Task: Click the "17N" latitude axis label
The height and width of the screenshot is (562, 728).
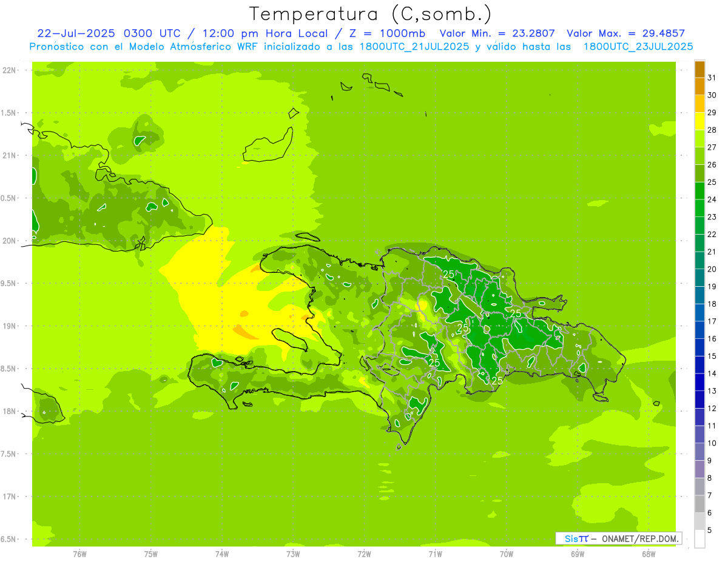Action: 10,497
